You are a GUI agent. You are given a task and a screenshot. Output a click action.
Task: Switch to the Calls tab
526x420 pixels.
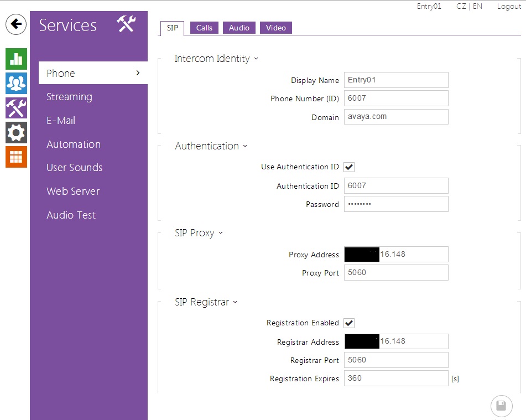204,28
